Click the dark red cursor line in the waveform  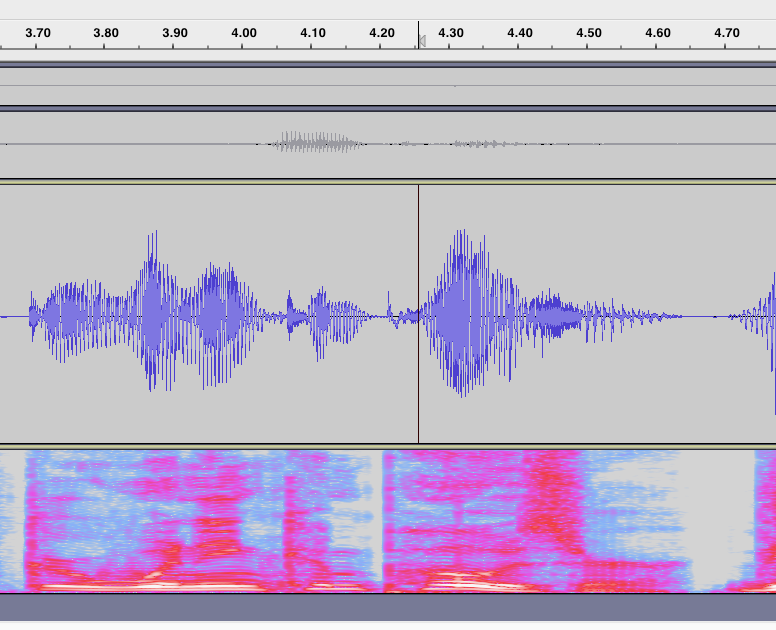click(418, 380)
